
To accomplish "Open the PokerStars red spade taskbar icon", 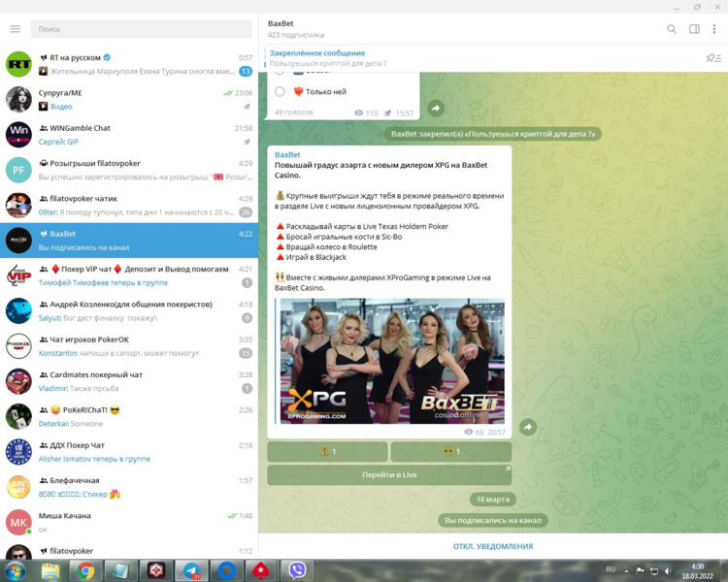I will click(262, 570).
